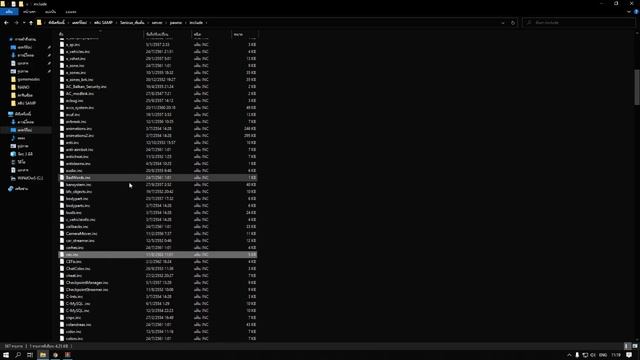Viewport: 640px width, 360px height.
Task: Select BadWords.inc file icon
Action: pyautogui.click(x=62, y=178)
